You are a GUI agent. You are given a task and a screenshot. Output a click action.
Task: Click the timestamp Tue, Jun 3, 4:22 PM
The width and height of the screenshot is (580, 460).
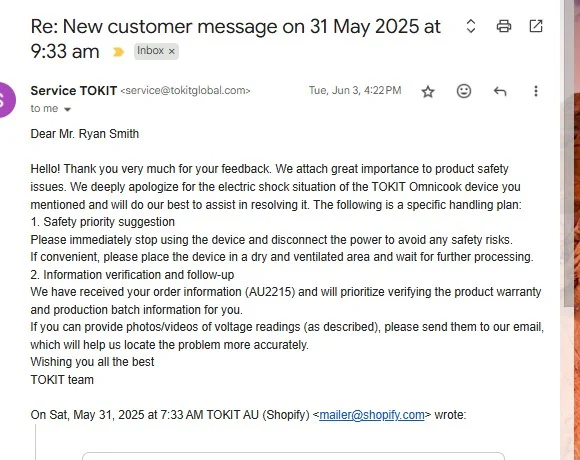(355, 91)
